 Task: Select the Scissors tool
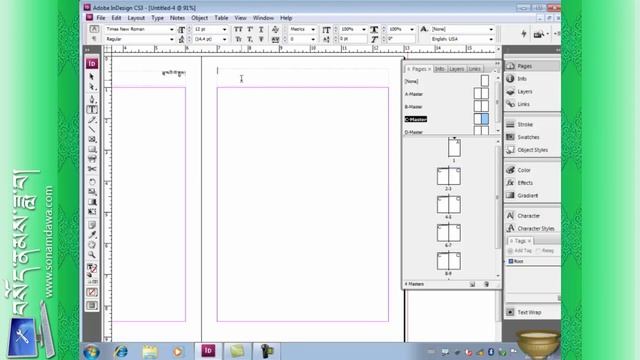pos(92,169)
